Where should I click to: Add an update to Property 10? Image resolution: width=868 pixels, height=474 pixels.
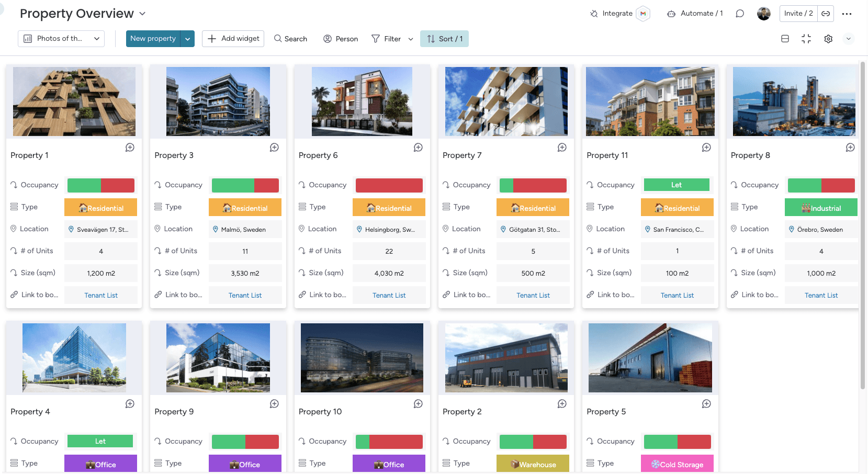click(x=418, y=404)
